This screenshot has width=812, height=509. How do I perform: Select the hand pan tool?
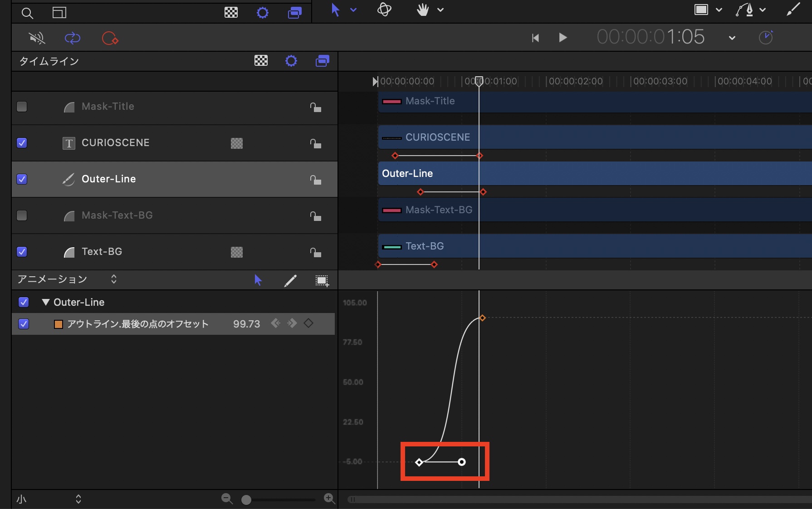tap(423, 10)
